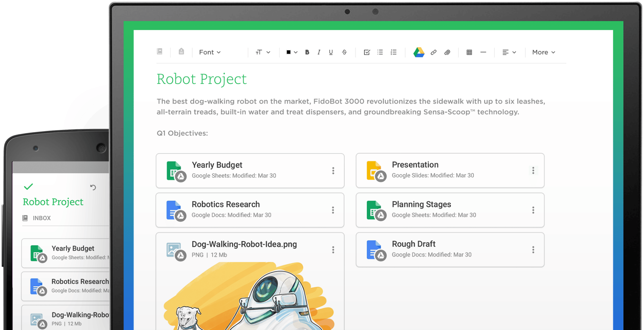Viewport: 644px width, 330px height.
Task: Open options menu on Presentation card
Action: 533,171
